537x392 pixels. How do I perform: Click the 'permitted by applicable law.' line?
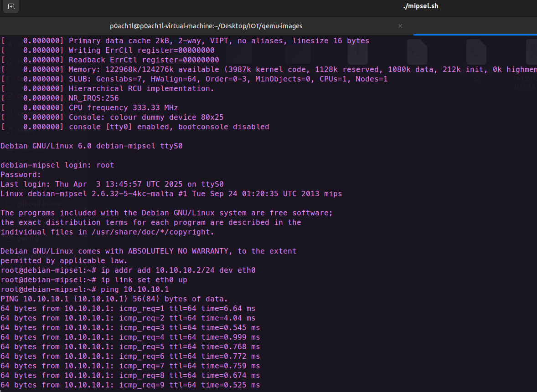tap(64, 261)
